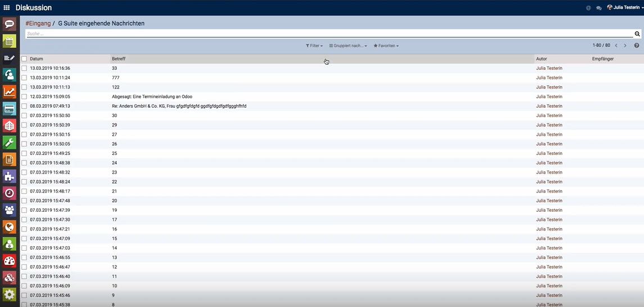Open the red gauge Dashboard app icon
The height and width of the screenshot is (307, 644).
(10, 260)
